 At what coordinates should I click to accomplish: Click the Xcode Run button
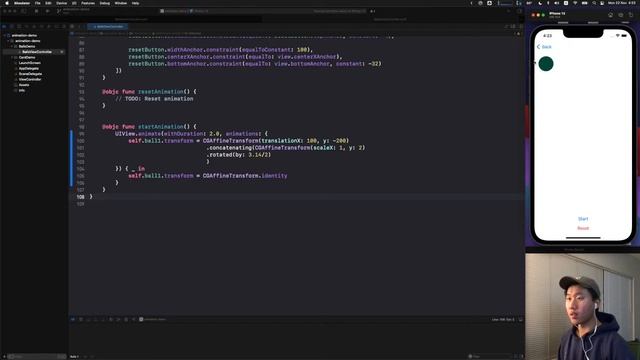point(47,11)
